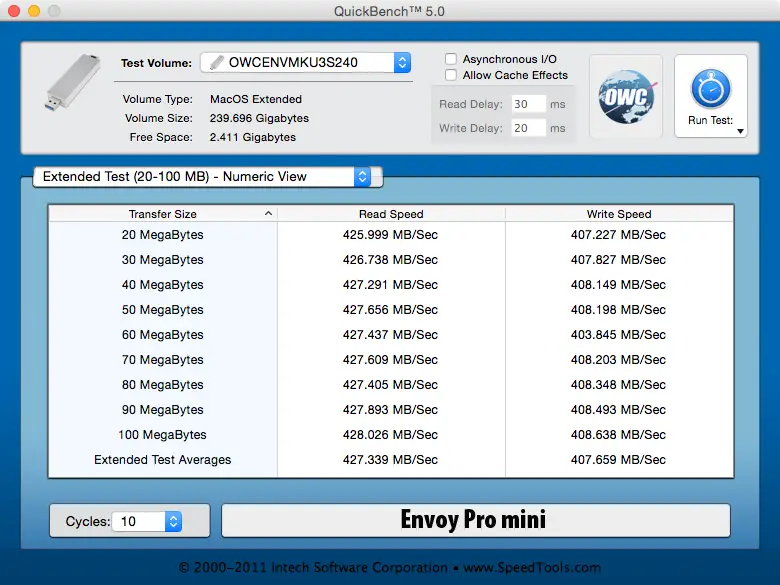Click the OWC globe logo button

[x=626, y=97]
